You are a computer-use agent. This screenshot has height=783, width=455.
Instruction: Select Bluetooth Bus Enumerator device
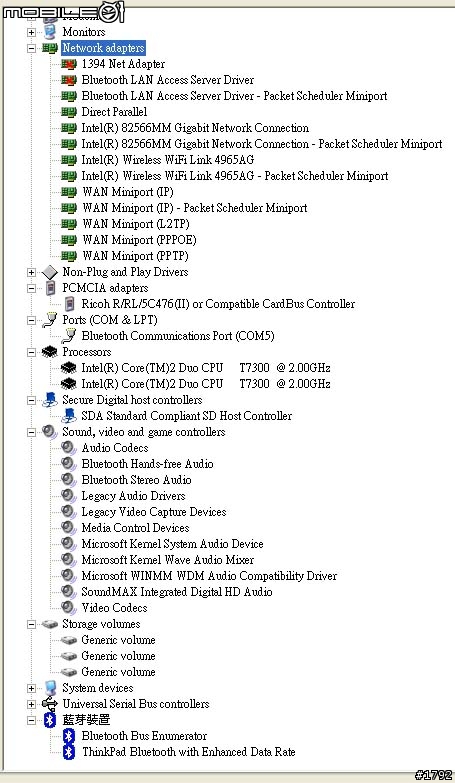click(x=144, y=736)
